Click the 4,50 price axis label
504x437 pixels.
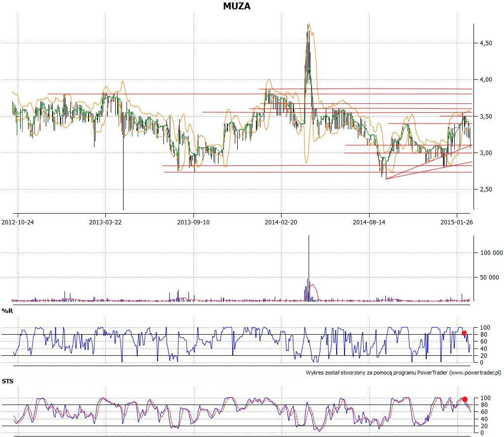point(486,43)
